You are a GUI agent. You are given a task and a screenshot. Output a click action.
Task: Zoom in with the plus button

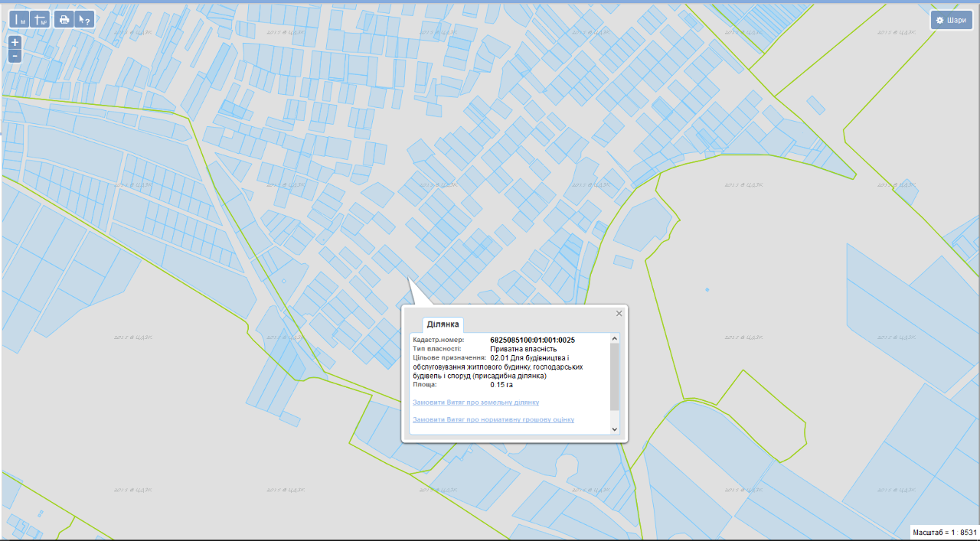click(15, 42)
